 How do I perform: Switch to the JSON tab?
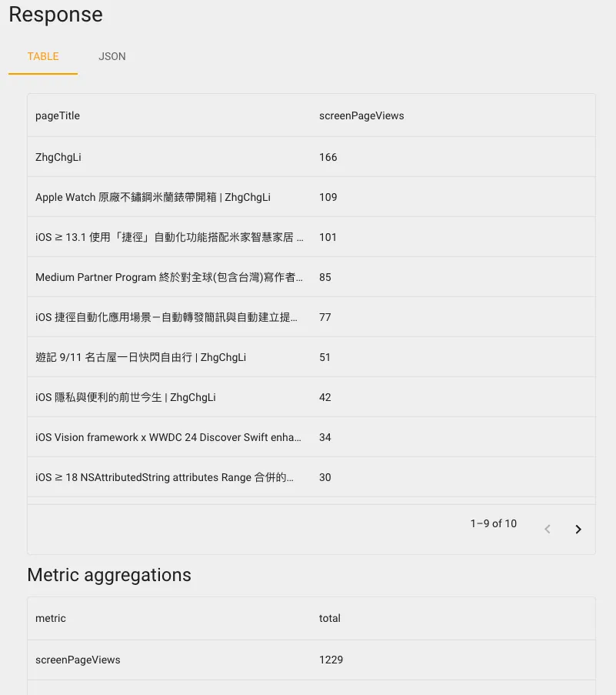pos(112,56)
